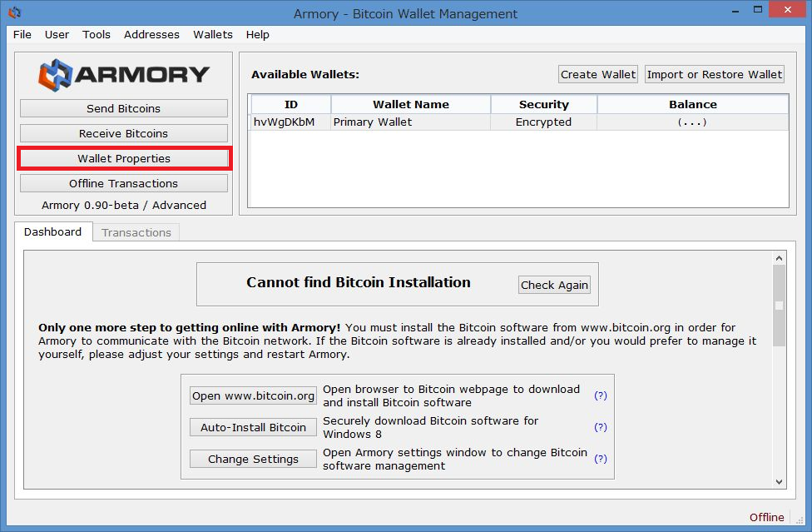812x532 pixels.
Task: Sort wallets by the ID column header
Action: [x=291, y=105]
